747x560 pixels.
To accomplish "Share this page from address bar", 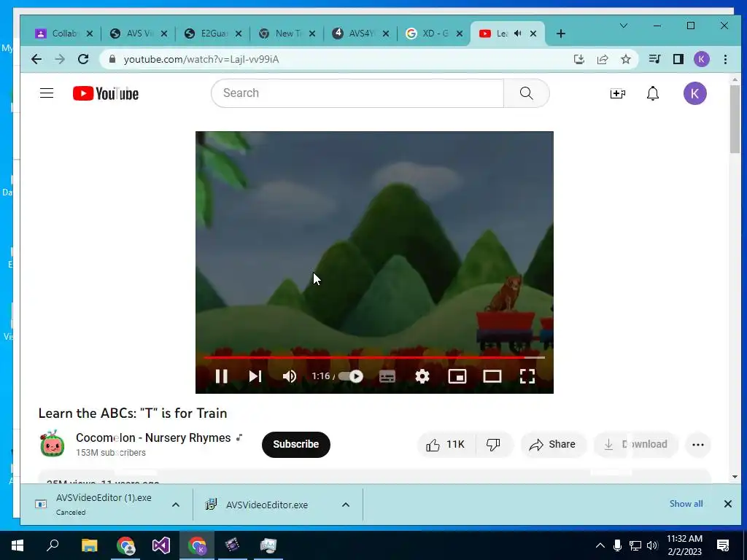I will pyautogui.click(x=602, y=59).
